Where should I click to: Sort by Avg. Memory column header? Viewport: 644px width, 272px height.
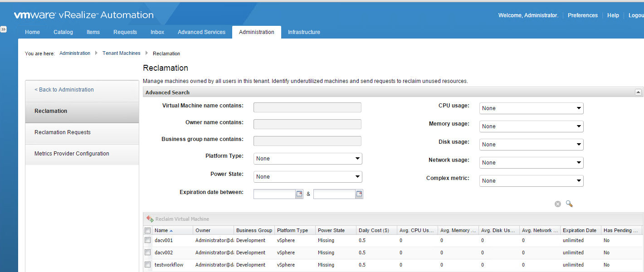[458, 230]
